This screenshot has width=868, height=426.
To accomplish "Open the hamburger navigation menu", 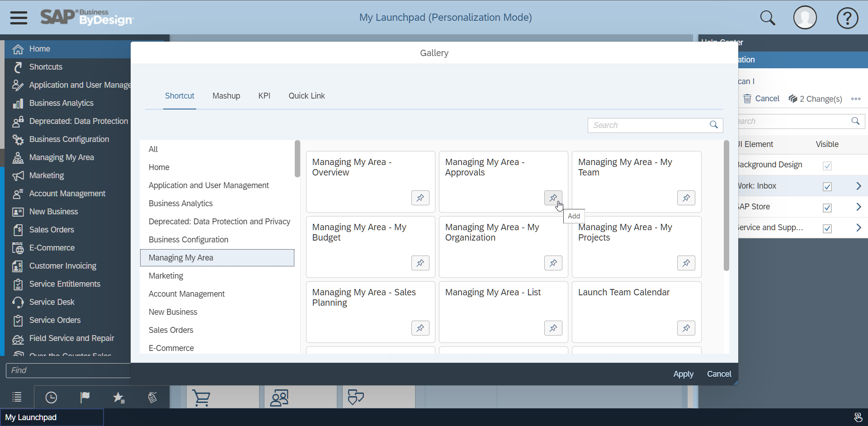I will (19, 18).
